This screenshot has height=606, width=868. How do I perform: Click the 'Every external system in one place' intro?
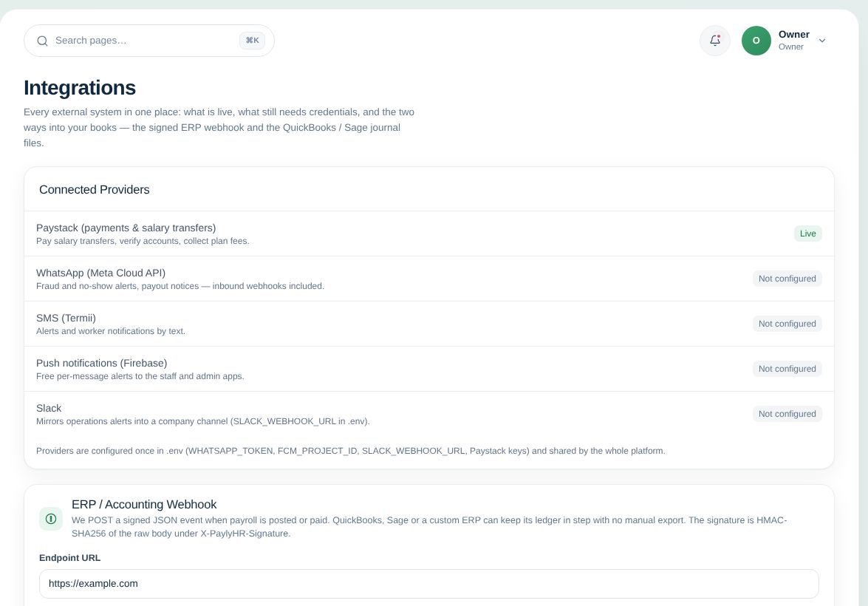[219, 127]
